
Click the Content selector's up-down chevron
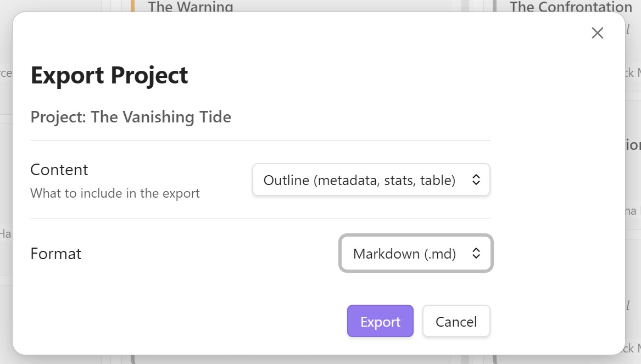pyautogui.click(x=476, y=180)
